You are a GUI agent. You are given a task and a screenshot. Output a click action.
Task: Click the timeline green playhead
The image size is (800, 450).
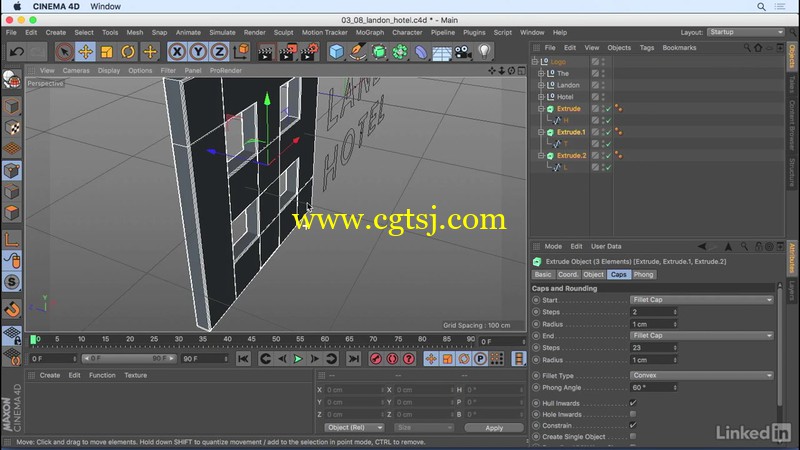(33, 339)
